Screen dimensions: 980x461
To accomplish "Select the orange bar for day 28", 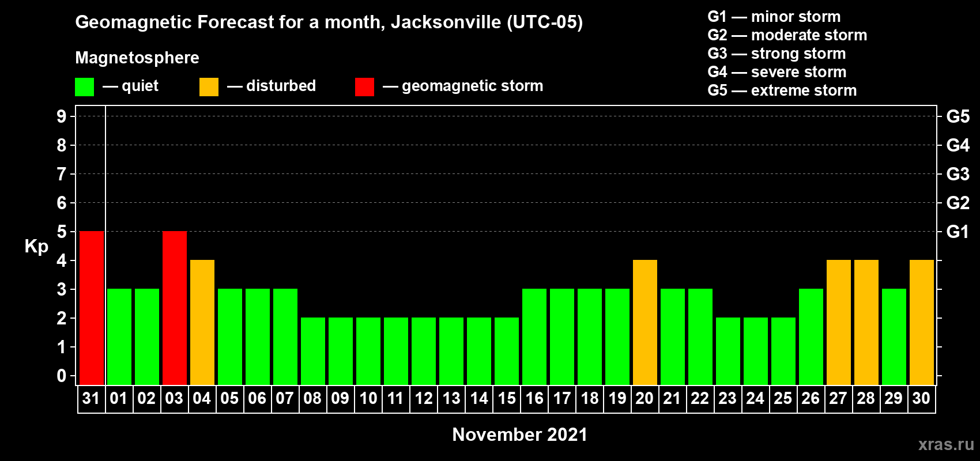I will 866,322.
